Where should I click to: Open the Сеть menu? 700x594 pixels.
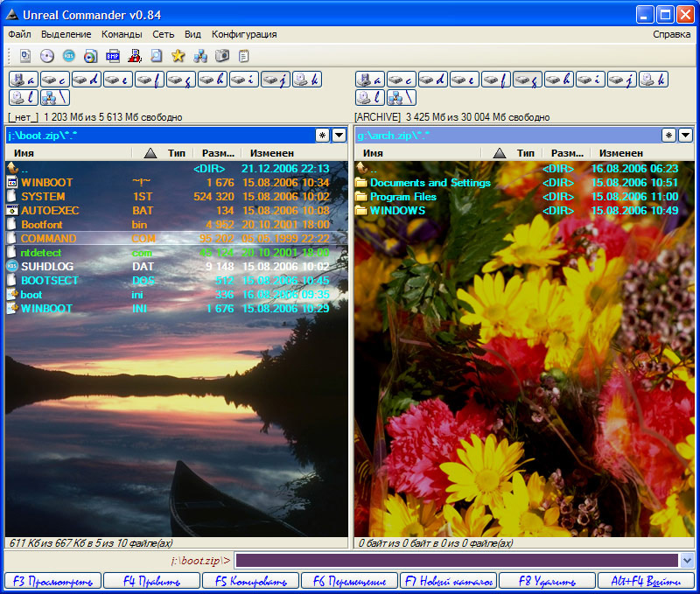coord(164,34)
